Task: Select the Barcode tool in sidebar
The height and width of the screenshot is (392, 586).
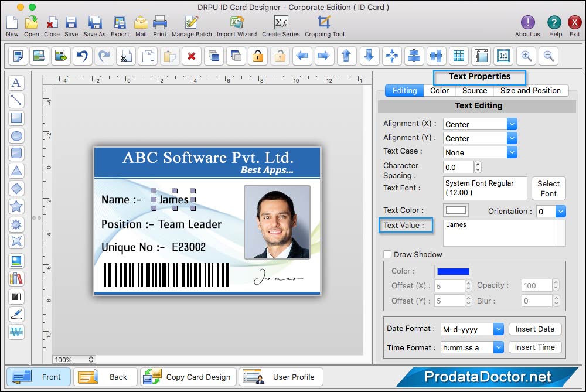Action: (16, 296)
